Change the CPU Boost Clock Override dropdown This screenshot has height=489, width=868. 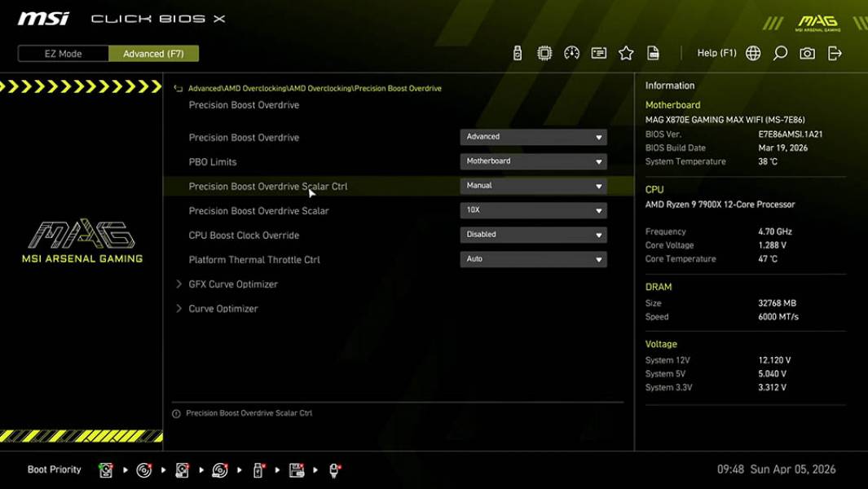[x=533, y=234]
